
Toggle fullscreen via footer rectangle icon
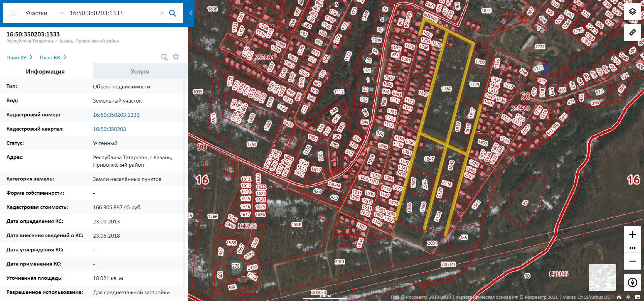point(638,297)
